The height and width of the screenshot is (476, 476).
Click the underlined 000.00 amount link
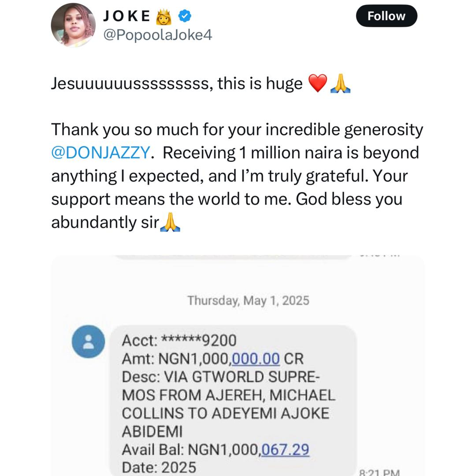click(256, 359)
